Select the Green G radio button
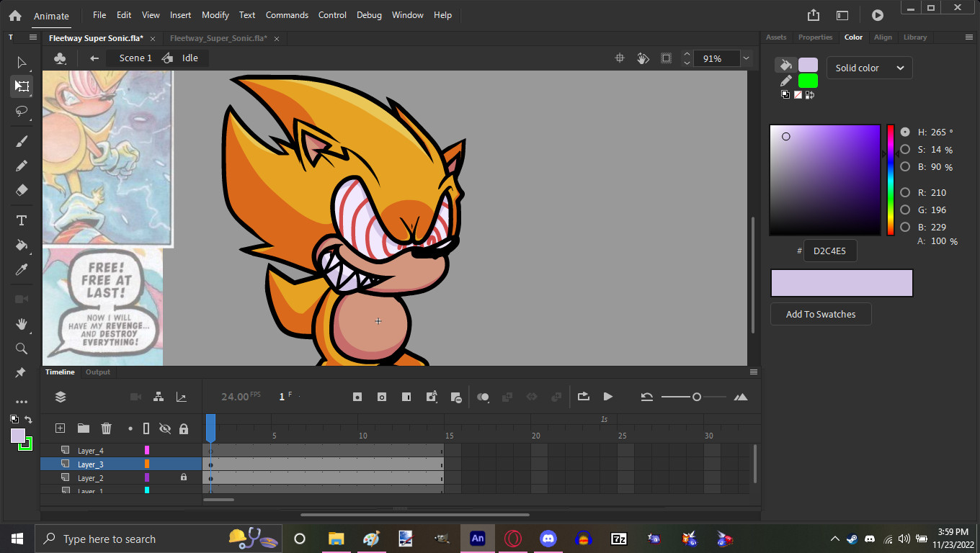The width and height of the screenshot is (980, 553). (905, 210)
